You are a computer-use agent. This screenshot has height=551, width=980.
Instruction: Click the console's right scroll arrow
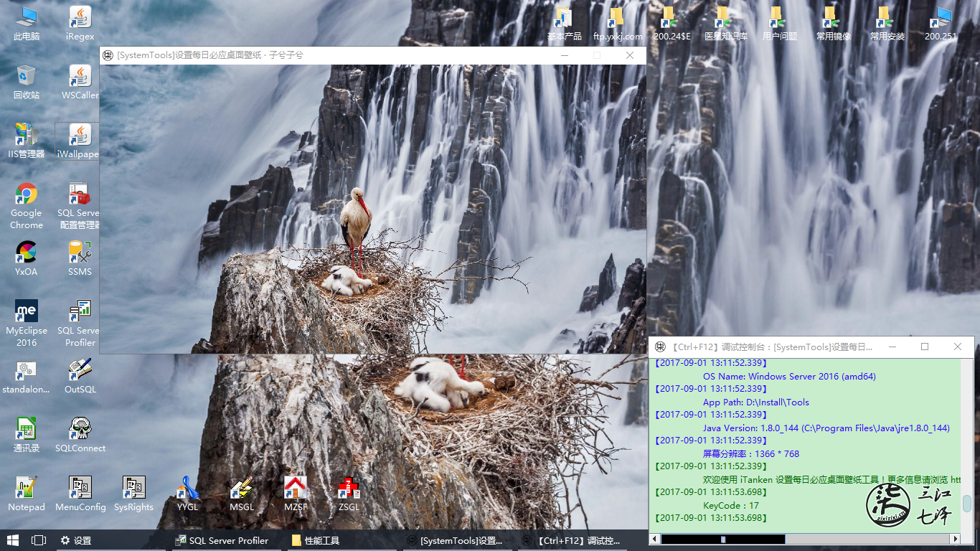(x=954, y=539)
